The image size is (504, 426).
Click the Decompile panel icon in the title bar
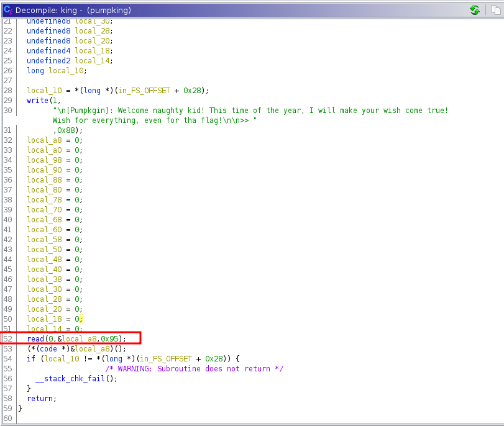(8, 10)
